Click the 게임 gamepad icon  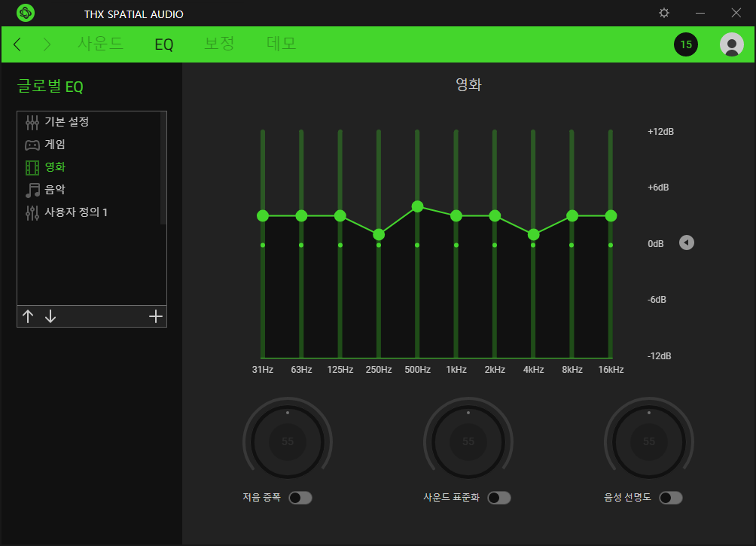[x=32, y=145]
